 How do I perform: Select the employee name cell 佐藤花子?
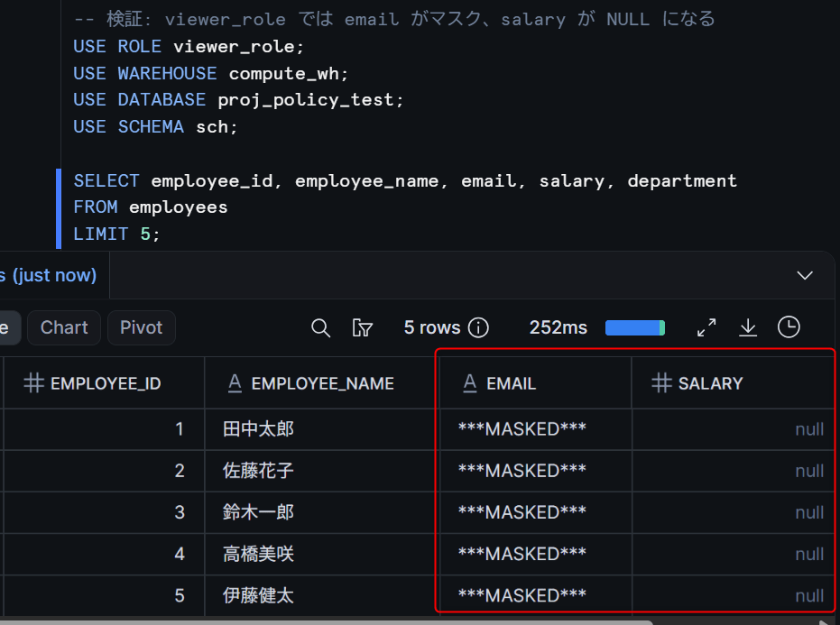(322, 471)
